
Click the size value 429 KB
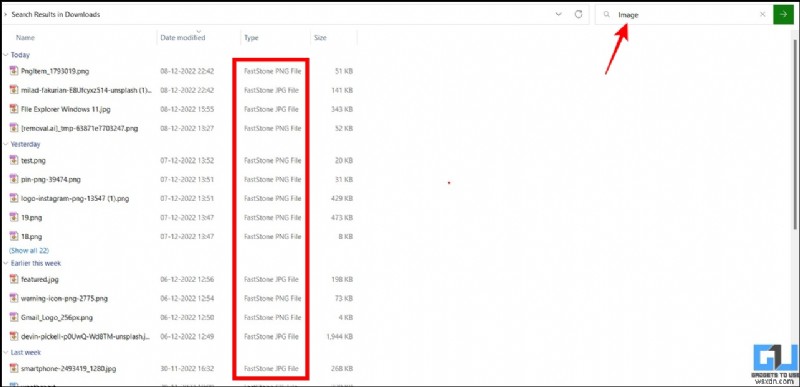tap(342, 198)
